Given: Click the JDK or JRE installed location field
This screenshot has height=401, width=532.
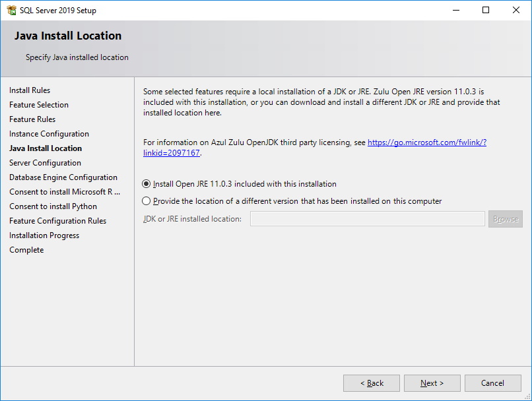Looking at the screenshot, I should click(368, 218).
